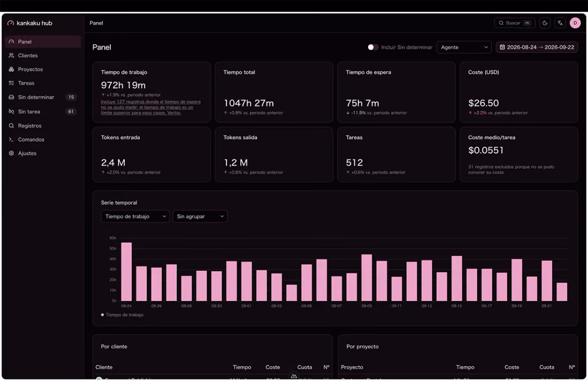Viewport: 588px width, 381px height.
Task: Click the Ajustes gear icon in sidebar
Action: [11, 153]
